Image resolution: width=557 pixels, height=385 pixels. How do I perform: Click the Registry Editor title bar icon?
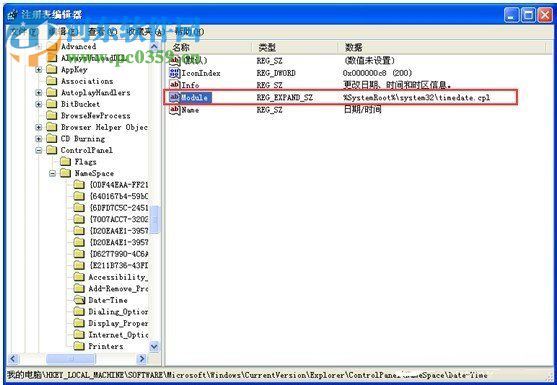(x=12, y=15)
